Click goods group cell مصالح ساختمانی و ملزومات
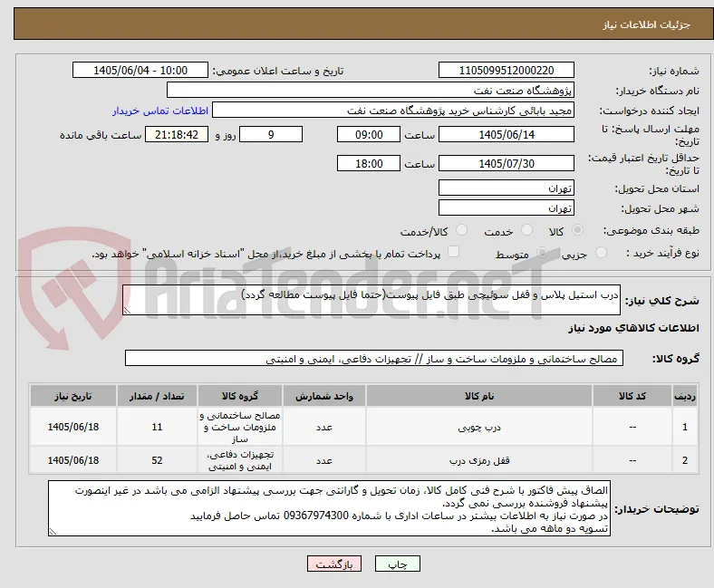 [x=240, y=427]
